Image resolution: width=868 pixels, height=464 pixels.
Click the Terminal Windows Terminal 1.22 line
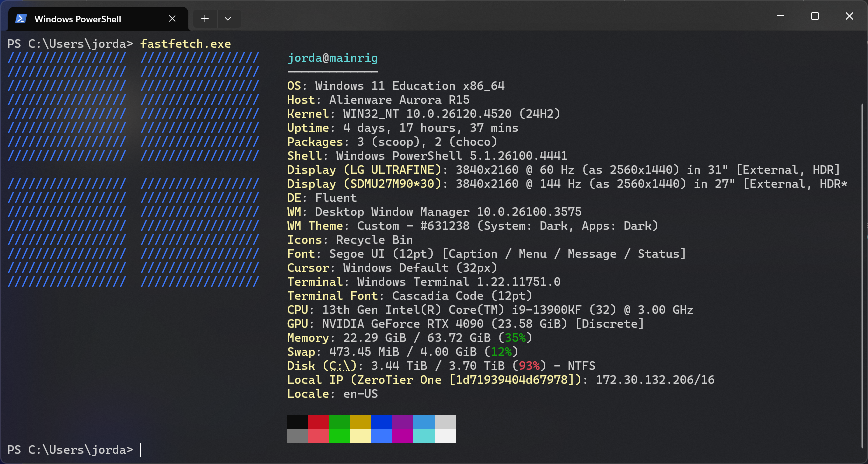(424, 282)
